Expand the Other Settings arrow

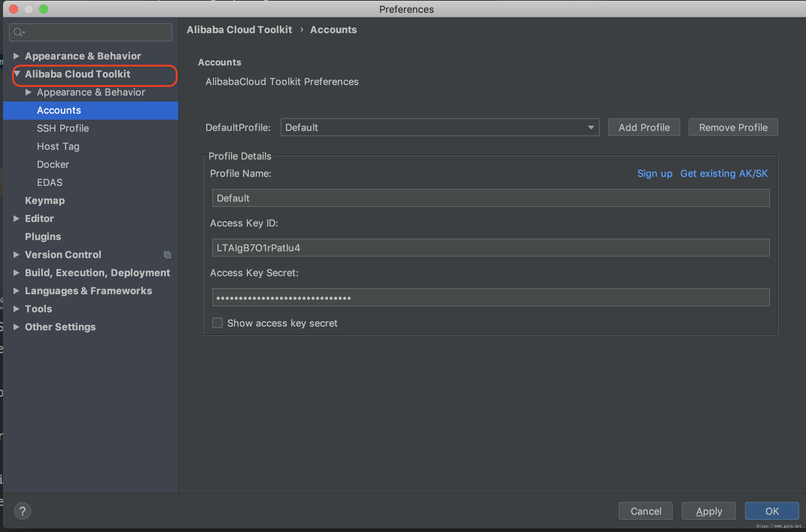(16, 327)
